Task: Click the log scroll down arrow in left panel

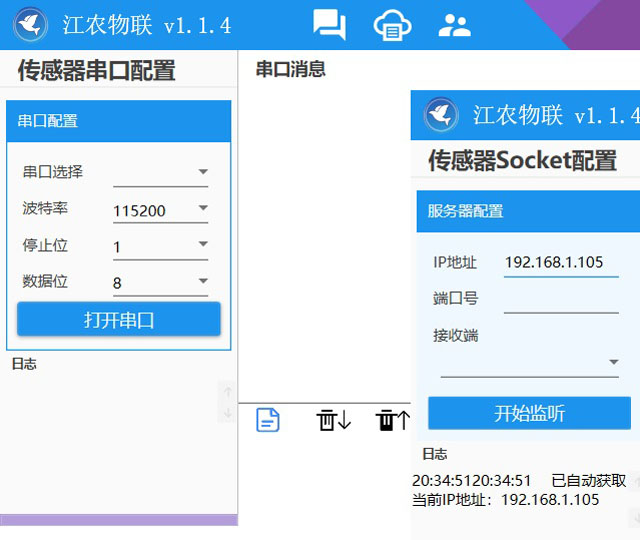Action: tap(227, 413)
